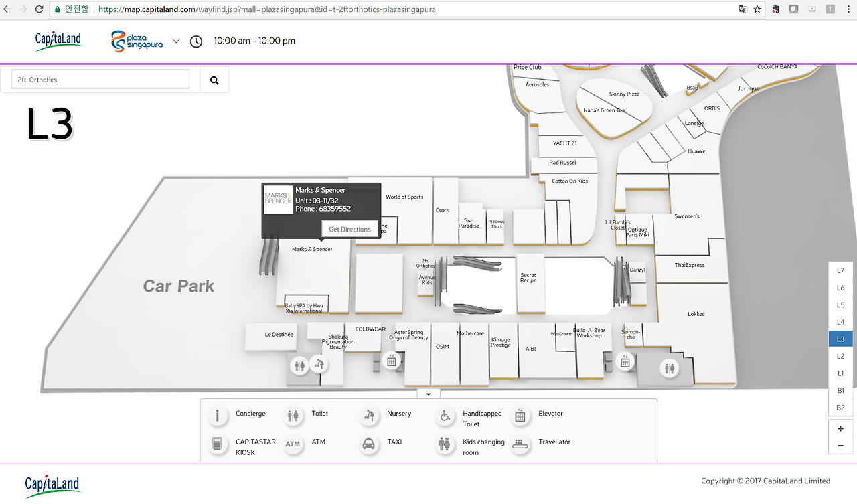Select the Toilet icon in the legend
Viewport: 857px width, 504px height.
[x=293, y=416]
